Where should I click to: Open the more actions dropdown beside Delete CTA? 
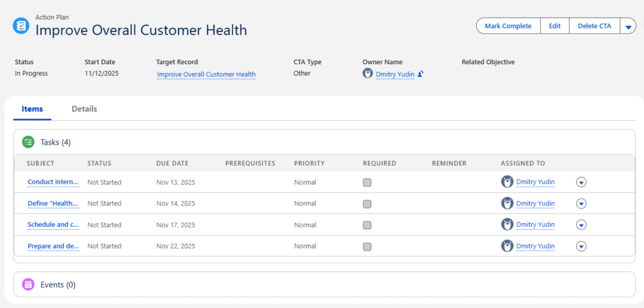point(628,26)
